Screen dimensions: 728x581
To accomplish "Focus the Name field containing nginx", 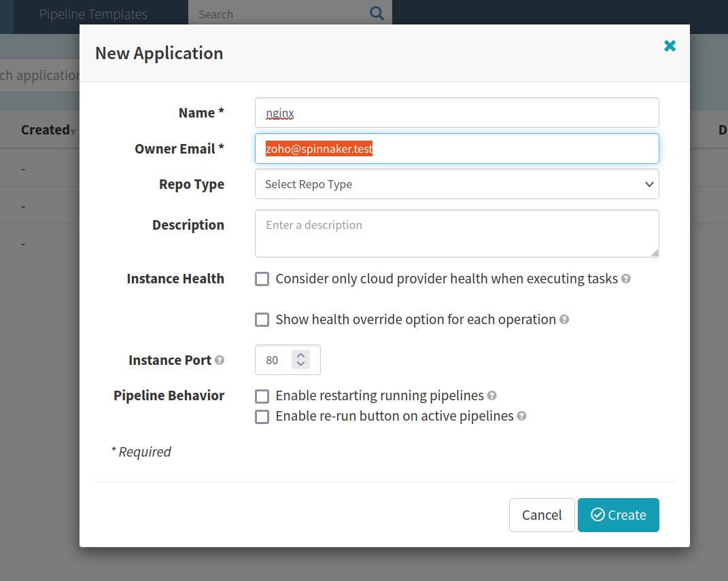I will 456,113.
